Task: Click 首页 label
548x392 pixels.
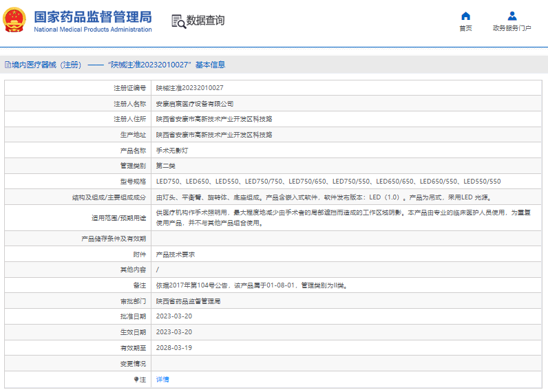Action: pos(465,28)
